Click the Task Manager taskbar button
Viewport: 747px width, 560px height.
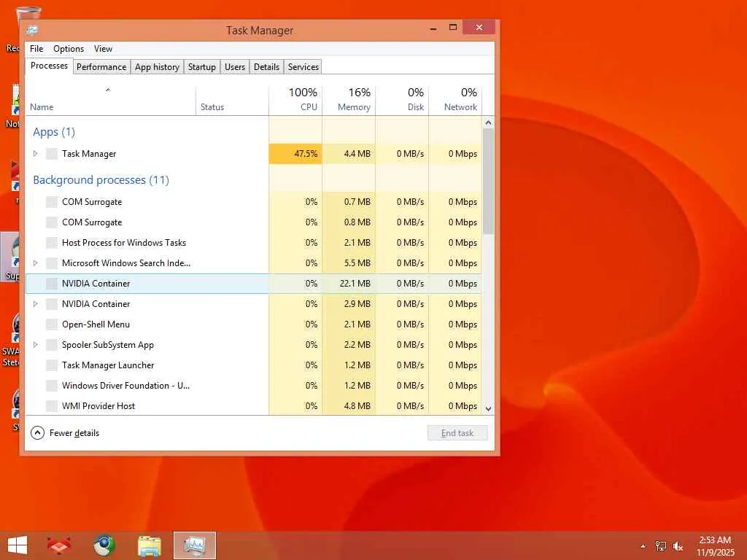[x=195, y=545]
